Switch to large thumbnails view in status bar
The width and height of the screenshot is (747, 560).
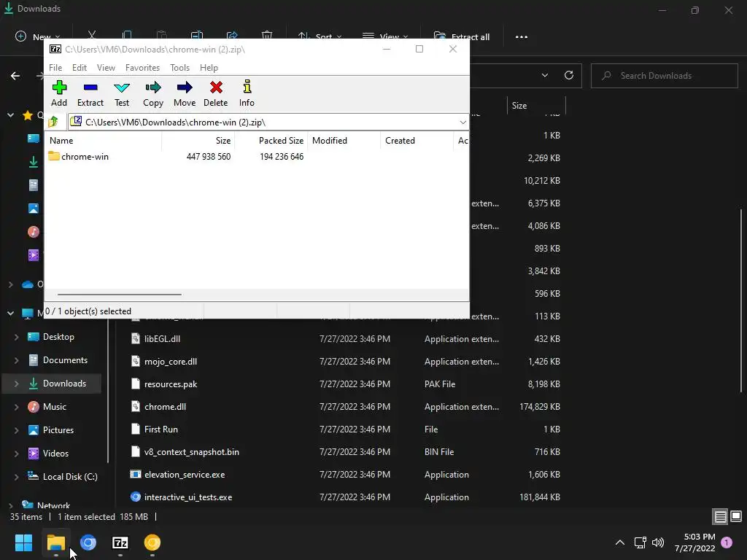[x=736, y=516]
